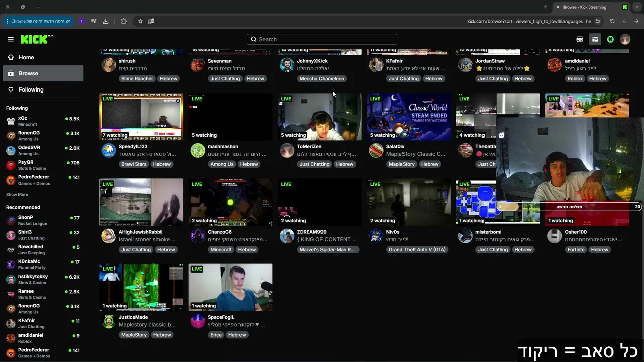Viewport: 644px width, 362px height.
Task: Open the user profile avatar menu
Action: 625,39
